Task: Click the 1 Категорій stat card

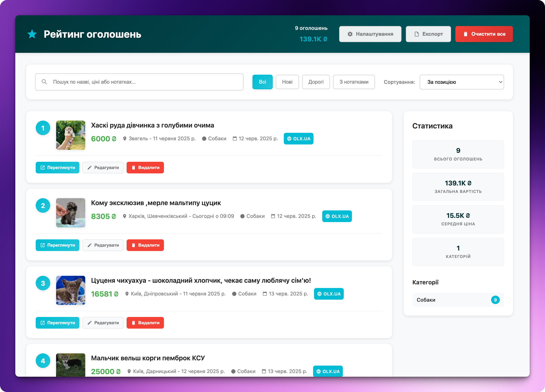Action: point(458,252)
